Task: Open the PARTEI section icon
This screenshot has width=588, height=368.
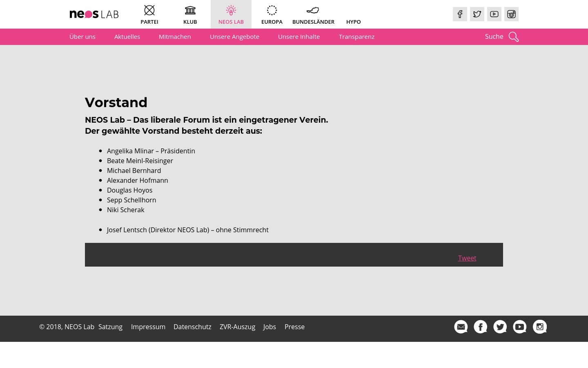Action: [x=149, y=10]
